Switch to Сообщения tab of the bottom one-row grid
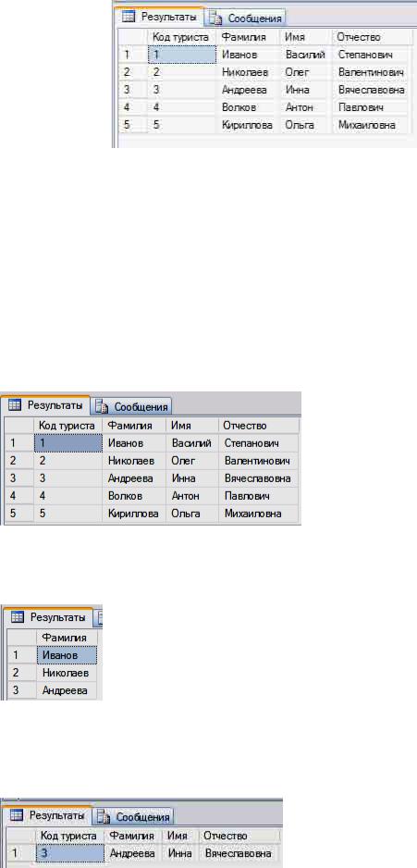The image size is (417, 868). coord(133,816)
